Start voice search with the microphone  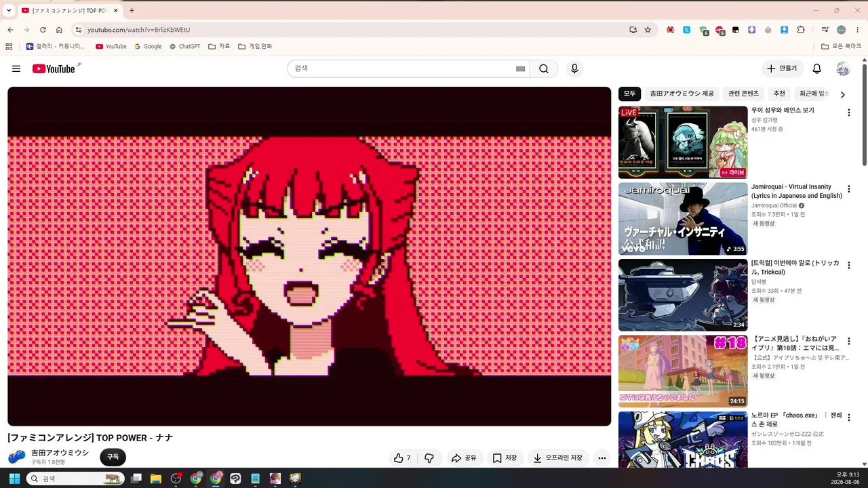[x=574, y=68]
